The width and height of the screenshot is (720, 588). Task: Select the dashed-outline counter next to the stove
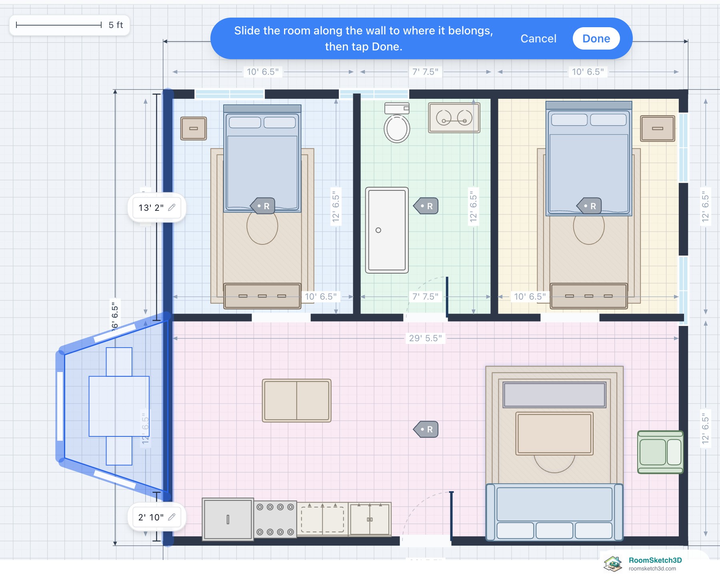(322, 519)
